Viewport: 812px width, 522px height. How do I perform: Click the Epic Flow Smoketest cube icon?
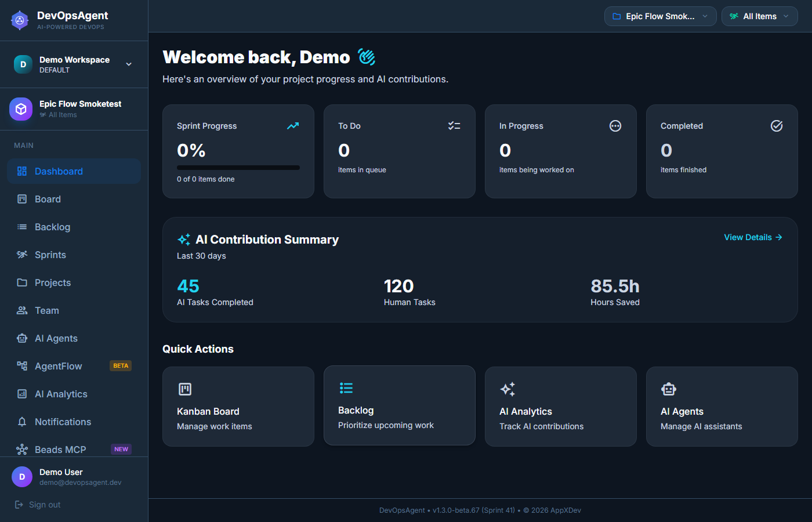(21, 109)
